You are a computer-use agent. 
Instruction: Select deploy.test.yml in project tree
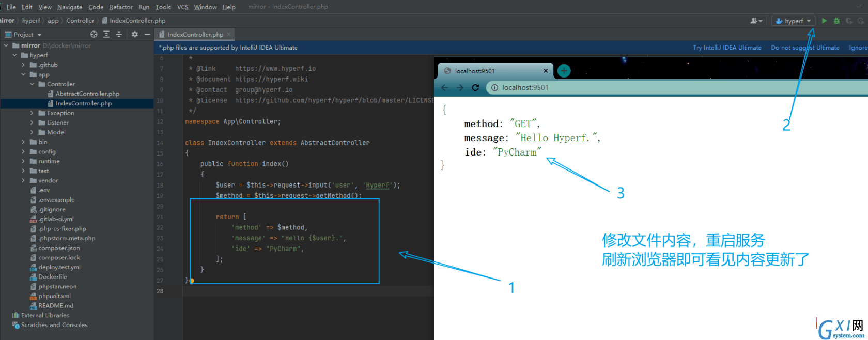click(59, 267)
